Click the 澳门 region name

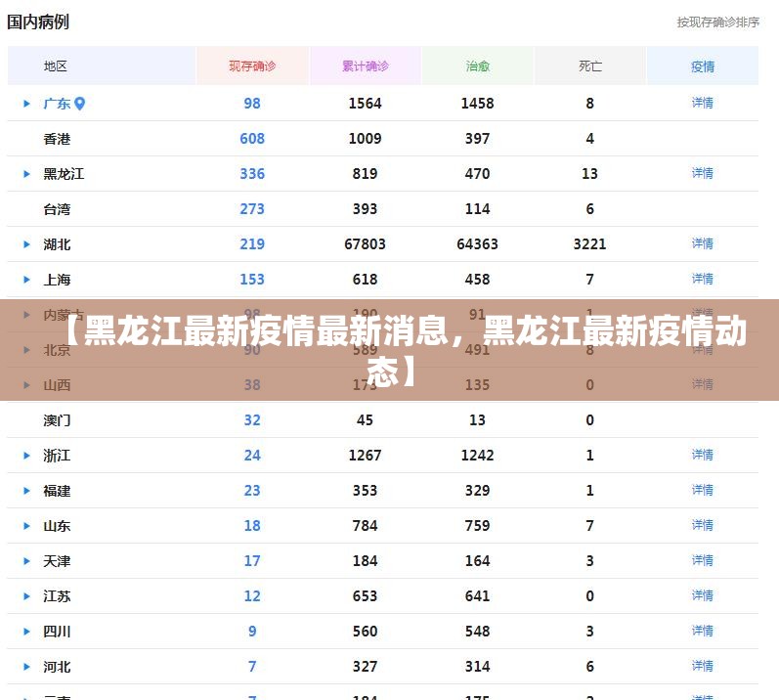coord(57,420)
